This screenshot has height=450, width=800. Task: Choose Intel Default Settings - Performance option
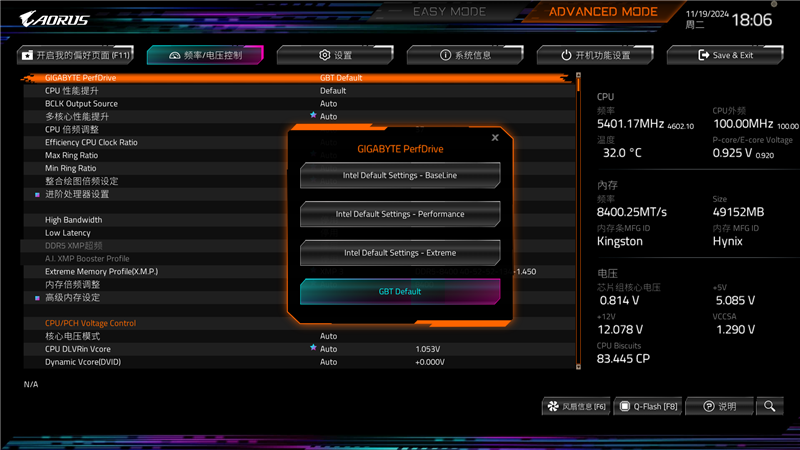[x=400, y=214]
